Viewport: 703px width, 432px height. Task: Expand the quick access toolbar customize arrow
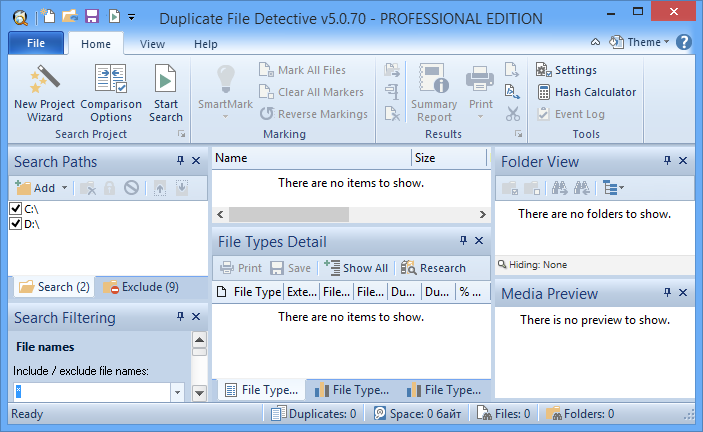[x=131, y=17]
